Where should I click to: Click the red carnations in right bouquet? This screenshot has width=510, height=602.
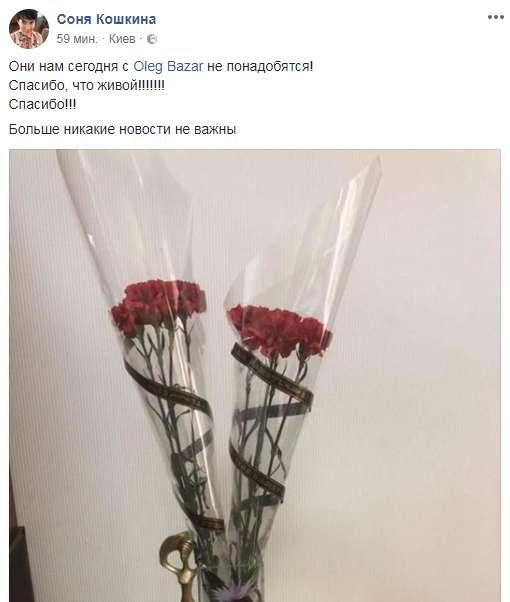[x=279, y=330]
